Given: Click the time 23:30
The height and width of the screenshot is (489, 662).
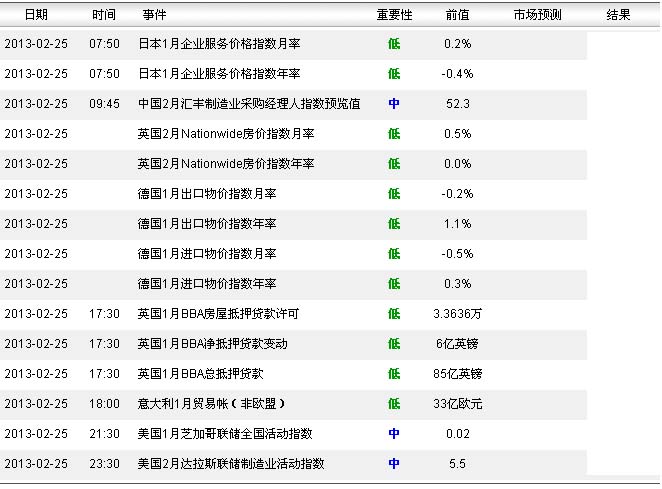Looking at the screenshot, I should (104, 464).
